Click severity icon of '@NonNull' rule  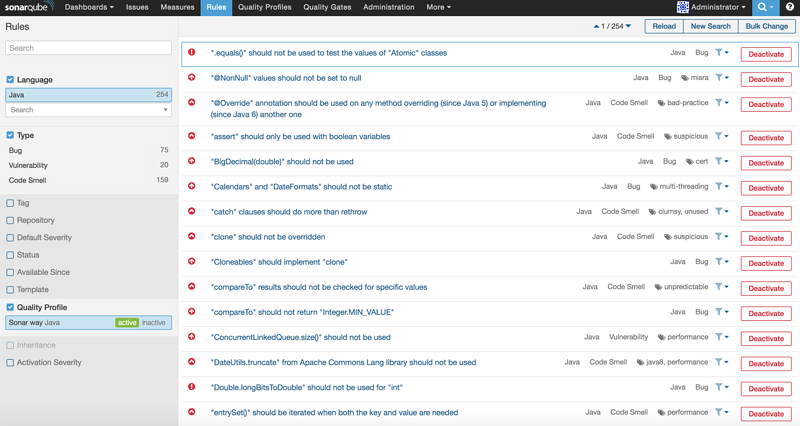(192, 78)
